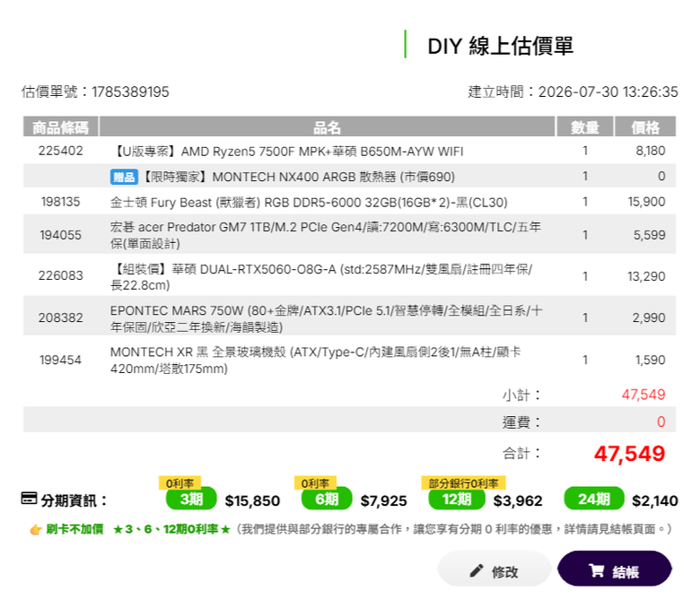Click the 修改 edit button
This screenshot has width=700, height=608.
[494, 569]
